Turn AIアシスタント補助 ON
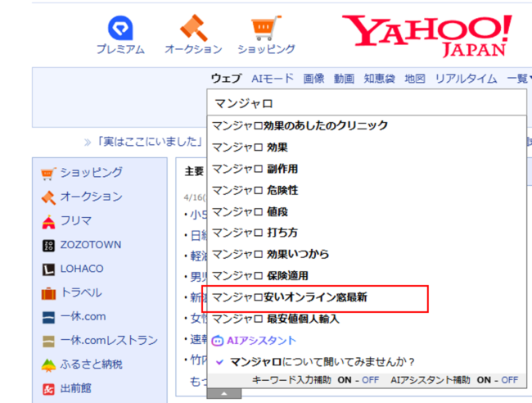532x403 pixels. pyautogui.click(x=484, y=380)
